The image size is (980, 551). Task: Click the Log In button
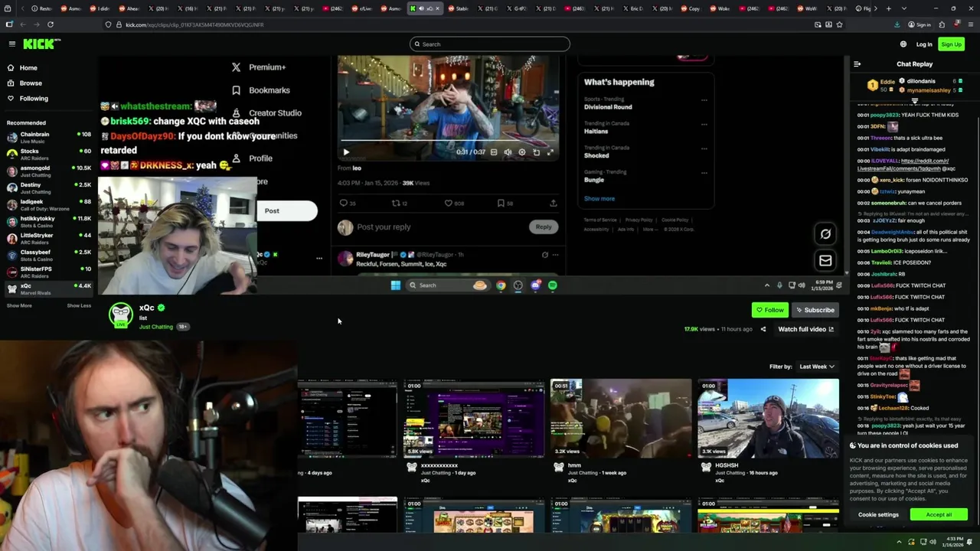click(924, 44)
